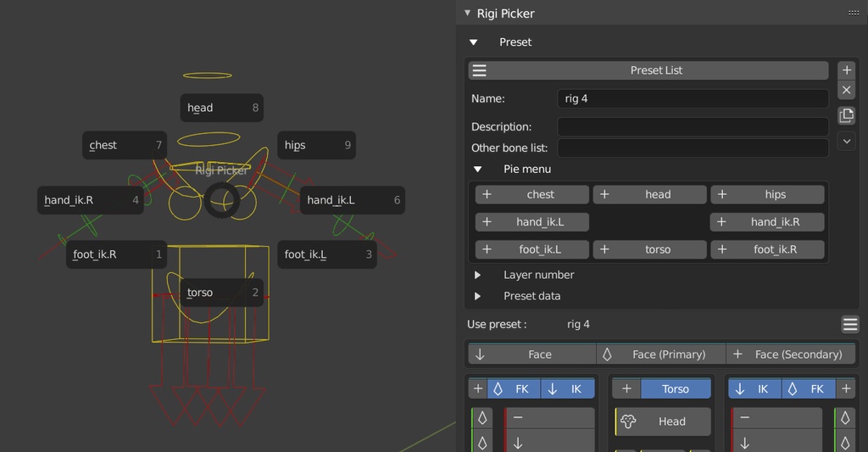Click the plus icon left of Torso
The height and width of the screenshot is (452, 868).
tap(626, 389)
